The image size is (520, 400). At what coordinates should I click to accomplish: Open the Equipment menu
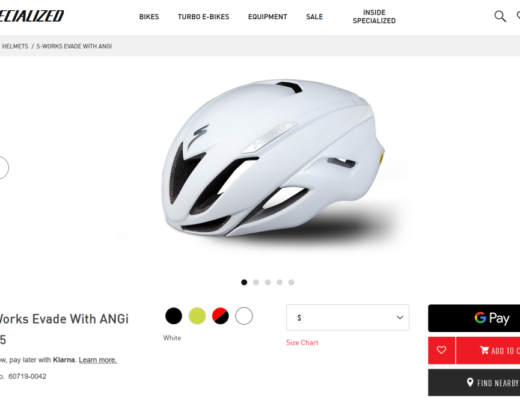(267, 17)
